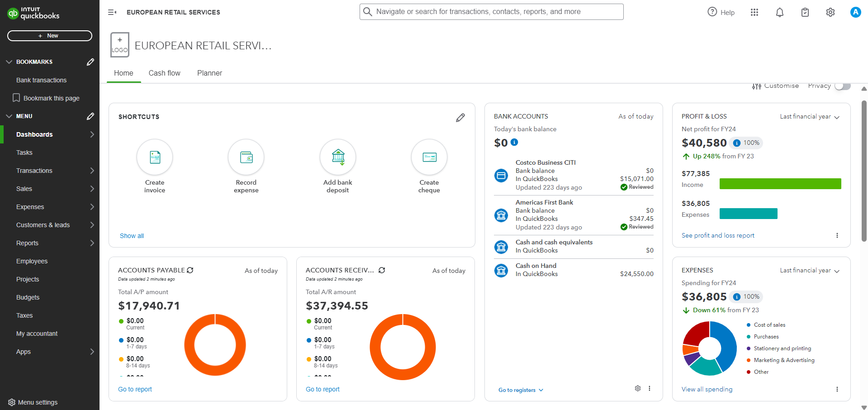Open the apps grid icon

point(754,12)
